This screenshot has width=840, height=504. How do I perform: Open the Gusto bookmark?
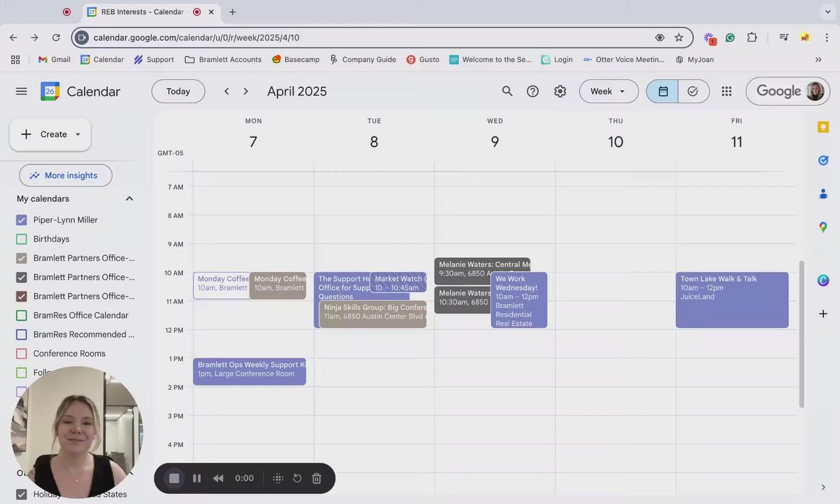tap(423, 59)
